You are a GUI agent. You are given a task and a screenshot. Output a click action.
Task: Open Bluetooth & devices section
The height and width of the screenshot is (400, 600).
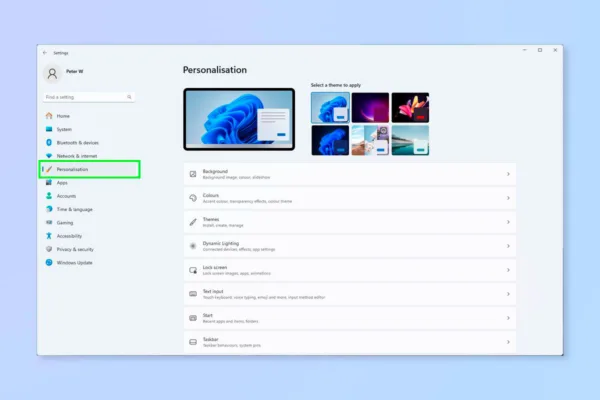[78, 143]
